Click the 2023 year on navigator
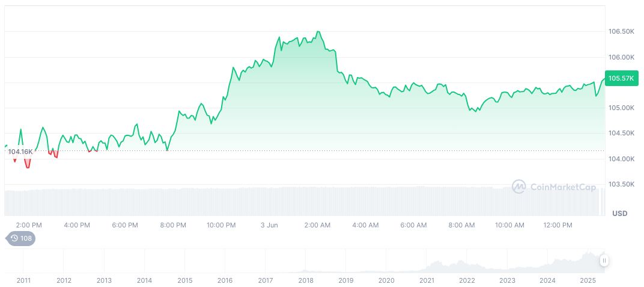The height and width of the screenshot is (287, 644). pos(507,280)
